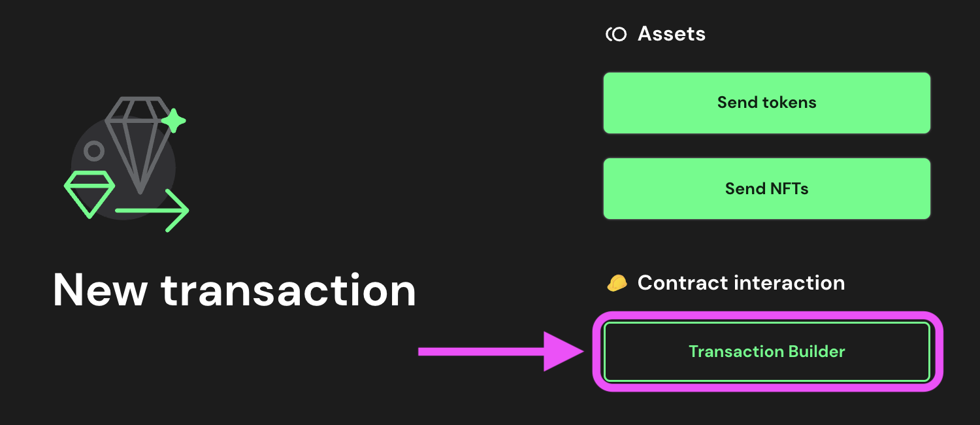
Task: Click the small grey ring in the illustration
Action: point(94,151)
